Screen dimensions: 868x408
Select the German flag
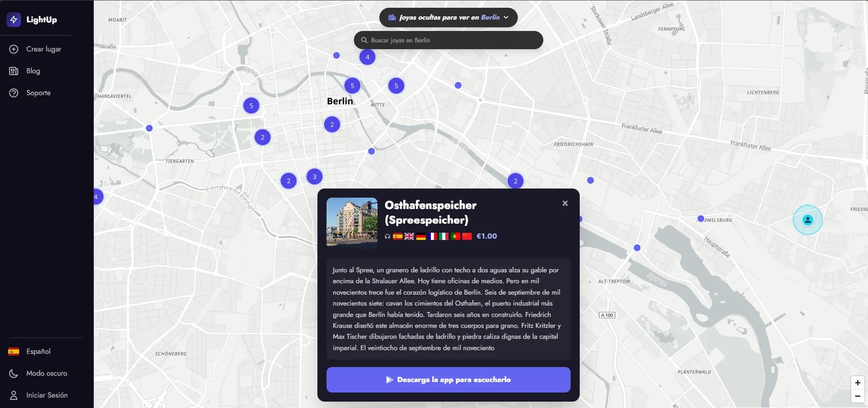421,236
